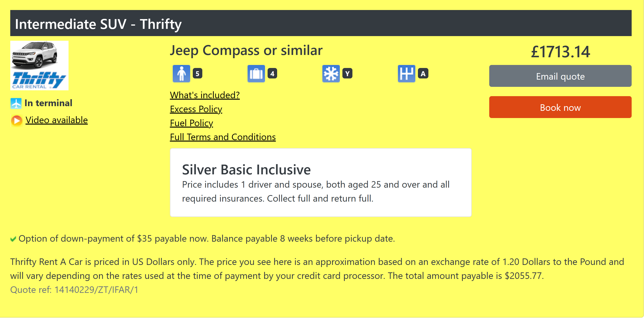Click the luggage count badge showing 4
The height and width of the screenshot is (318, 644).
pos(272,74)
